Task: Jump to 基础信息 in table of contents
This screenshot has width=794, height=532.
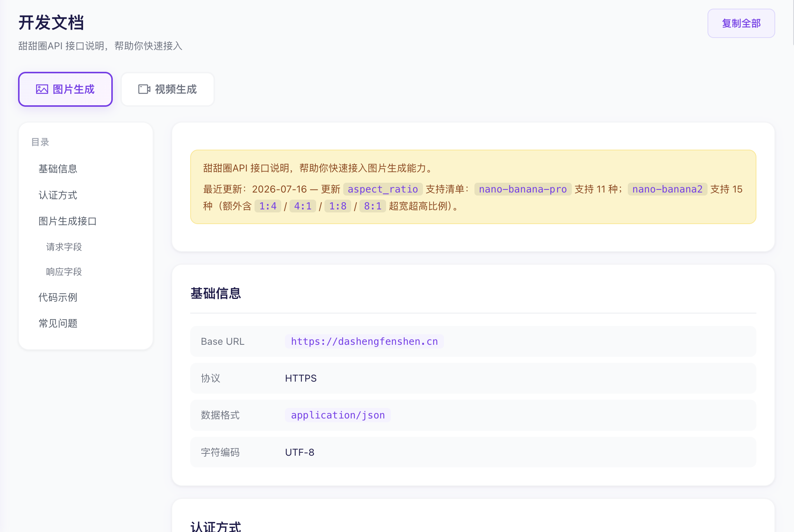Action: 58,169
